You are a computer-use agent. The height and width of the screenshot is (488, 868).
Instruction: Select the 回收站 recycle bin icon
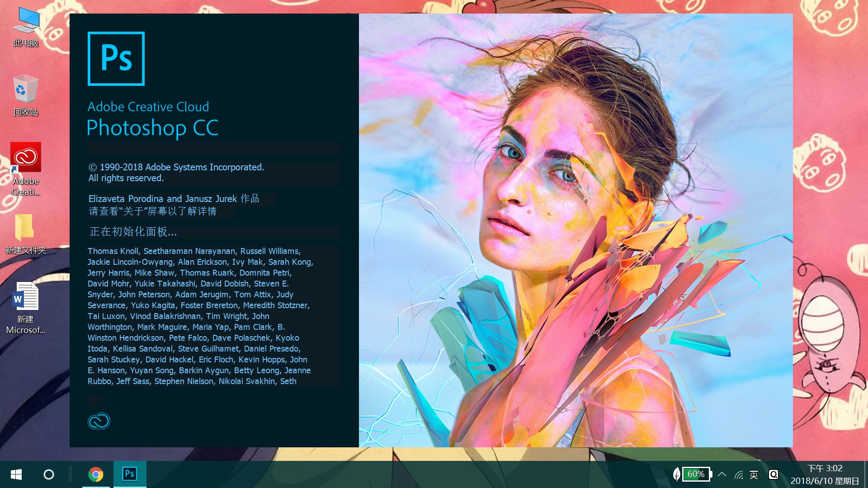tap(26, 95)
